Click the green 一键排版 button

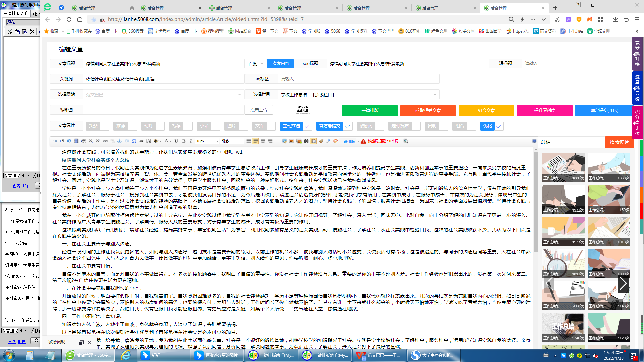pyautogui.click(x=370, y=110)
